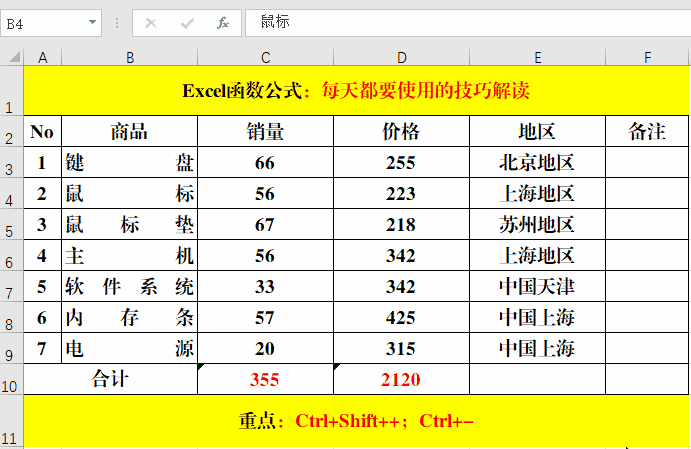Screen dimensions: 691x449
Task: Select column D header
Action: point(401,57)
